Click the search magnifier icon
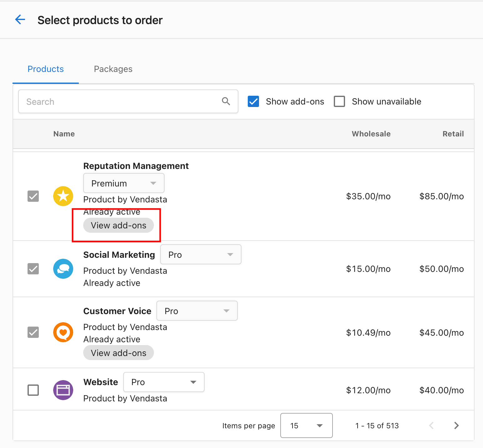Screen dimensions: 483x448 point(226,101)
